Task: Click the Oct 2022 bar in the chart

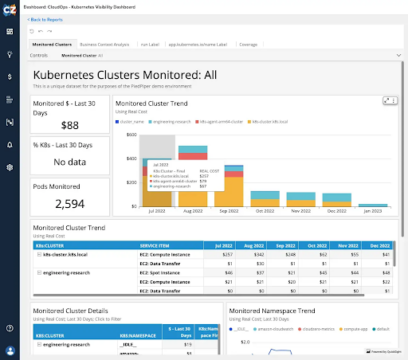Action: click(x=265, y=199)
